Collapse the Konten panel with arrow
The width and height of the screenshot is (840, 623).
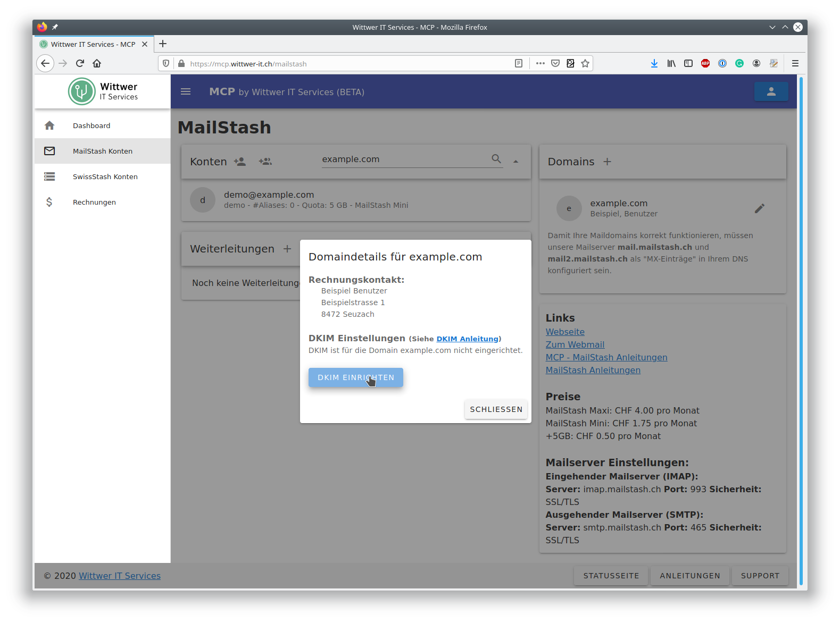pyautogui.click(x=515, y=161)
